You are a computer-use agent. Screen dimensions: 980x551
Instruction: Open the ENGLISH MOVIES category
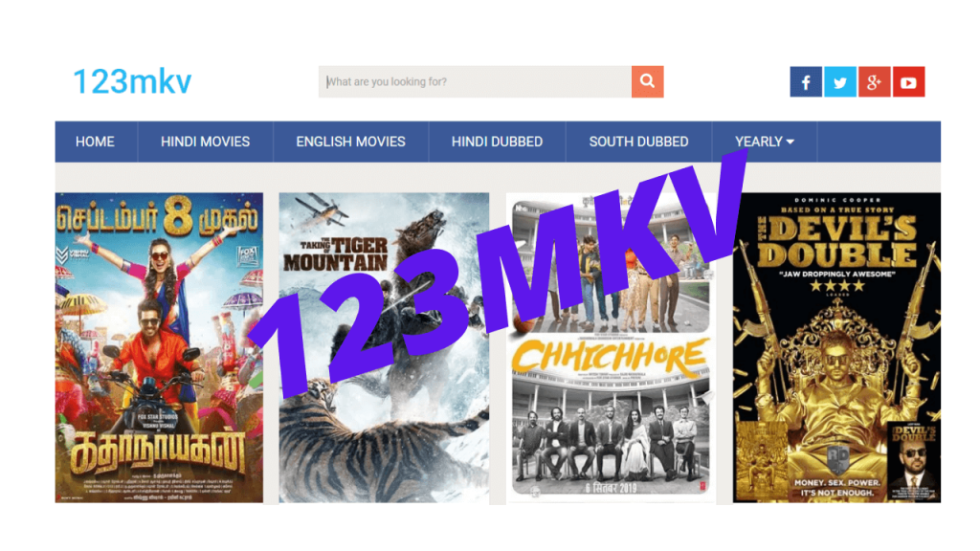(x=350, y=142)
